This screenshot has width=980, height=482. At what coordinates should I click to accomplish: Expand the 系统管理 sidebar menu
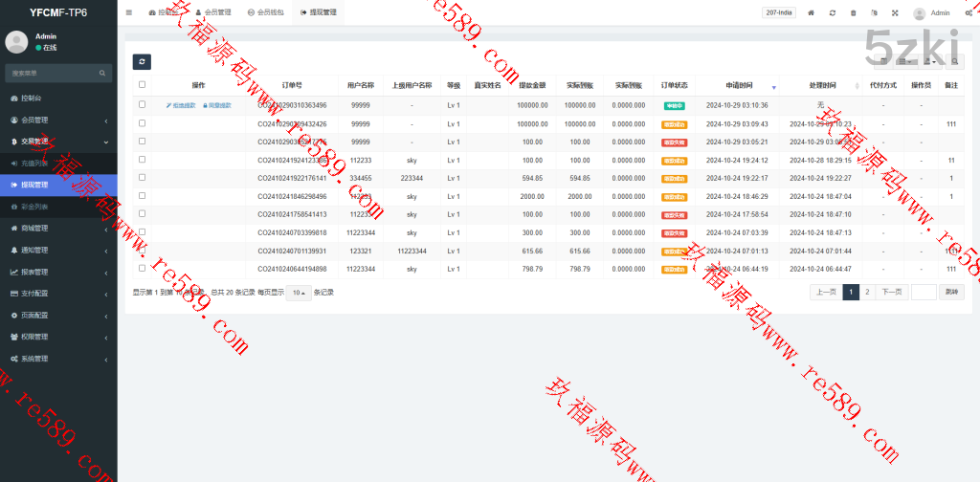57,359
